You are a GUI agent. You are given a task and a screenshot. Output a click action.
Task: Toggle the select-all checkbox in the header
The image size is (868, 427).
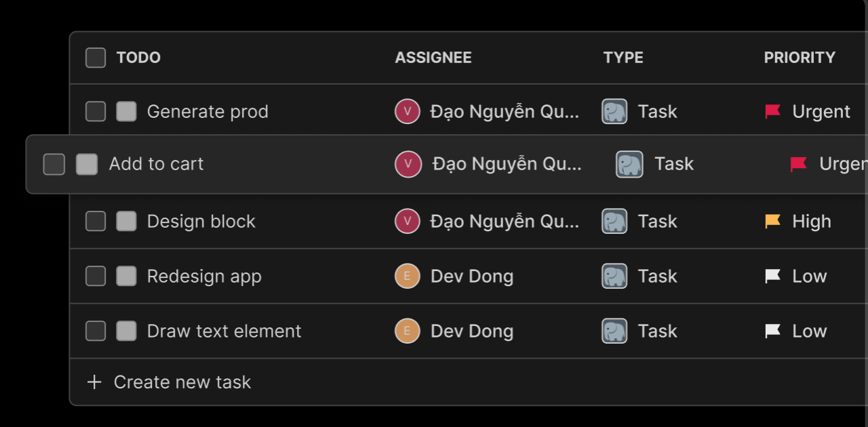tap(95, 58)
